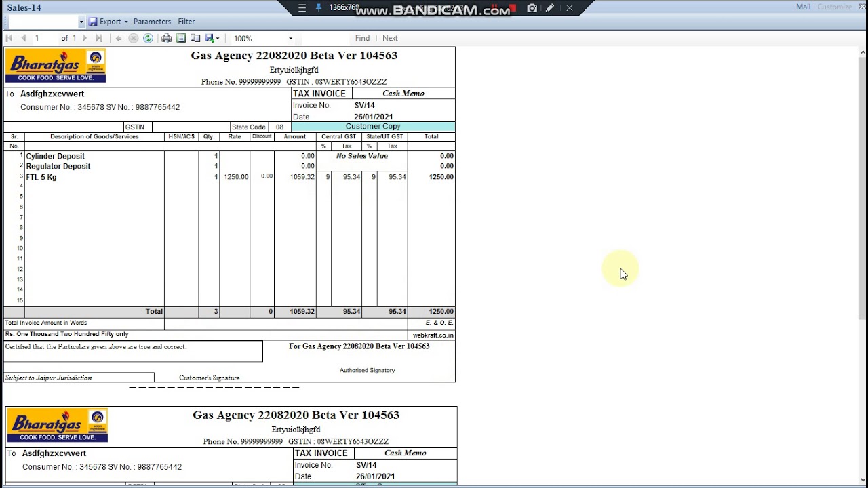This screenshot has height=488, width=868.
Task: Open the page setup icon
Action: (x=195, y=39)
